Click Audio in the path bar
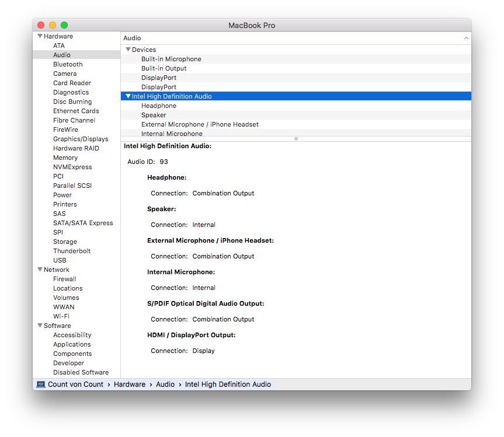This screenshot has height=437, width=504. (165, 384)
